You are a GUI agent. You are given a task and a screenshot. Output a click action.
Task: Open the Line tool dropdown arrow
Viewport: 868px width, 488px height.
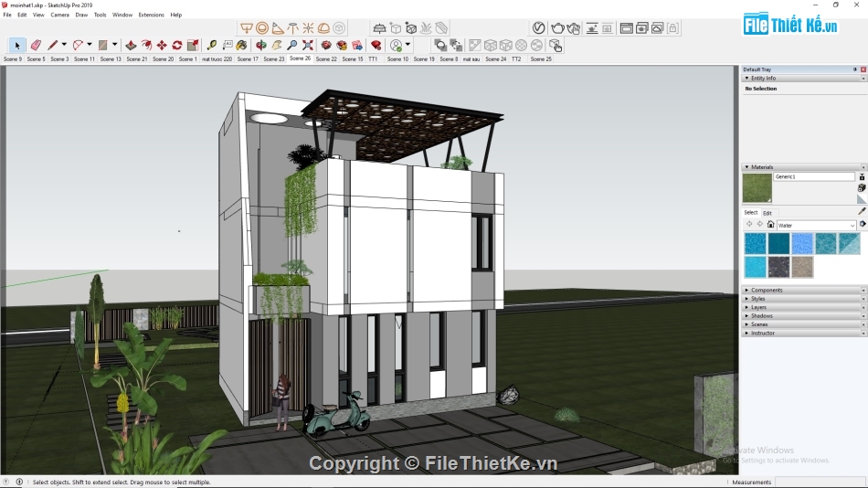(x=64, y=44)
